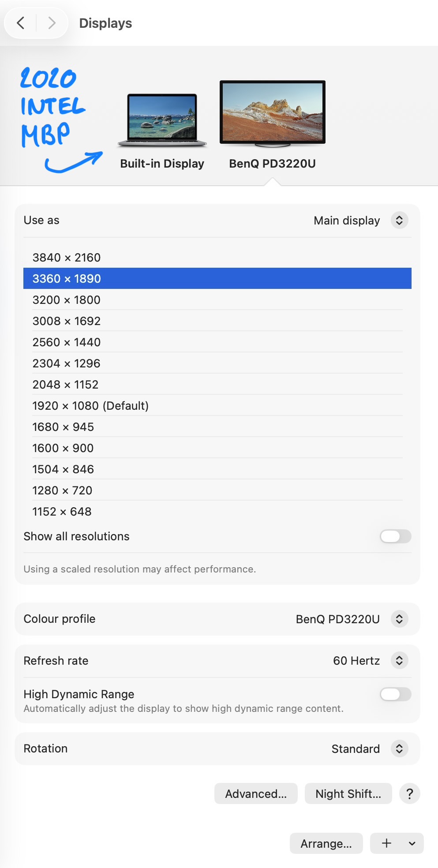Select the Built-in Display laptop icon
The width and height of the screenshot is (438, 868).
click(162, 120)
